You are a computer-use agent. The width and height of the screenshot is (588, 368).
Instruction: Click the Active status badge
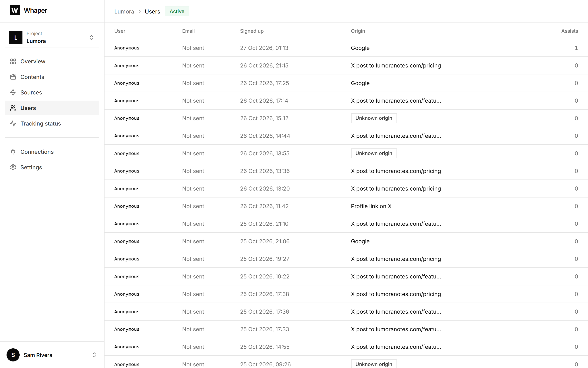pyautogui.click(x=177, y=11)
